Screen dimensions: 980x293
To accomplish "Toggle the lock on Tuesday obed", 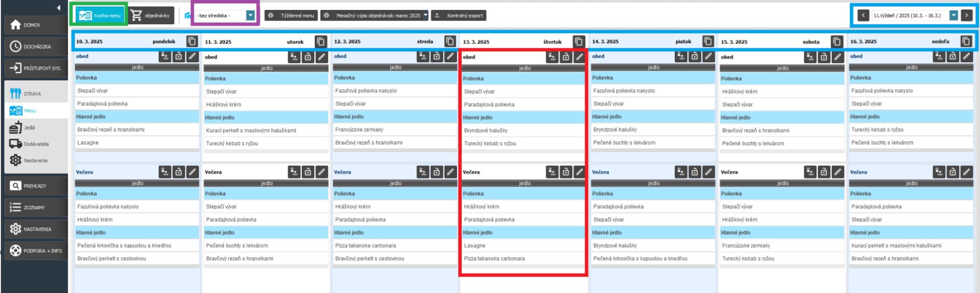I will (308, 57).
